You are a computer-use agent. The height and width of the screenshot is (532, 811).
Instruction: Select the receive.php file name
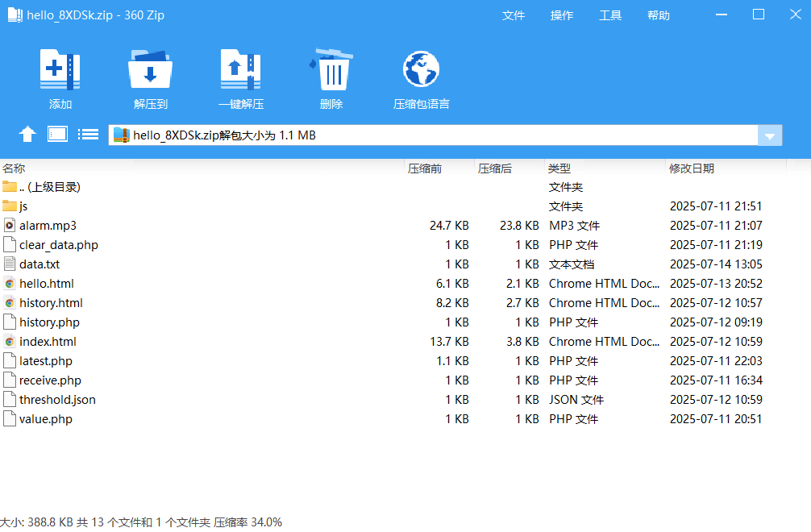(x=50, y=380)
